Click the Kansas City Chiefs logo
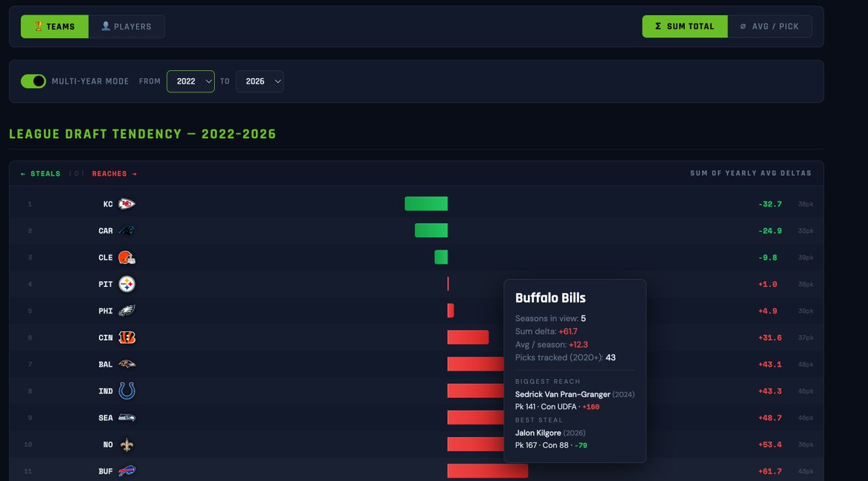The height and width of the screenshot is (481, 868). pos(127,204)
